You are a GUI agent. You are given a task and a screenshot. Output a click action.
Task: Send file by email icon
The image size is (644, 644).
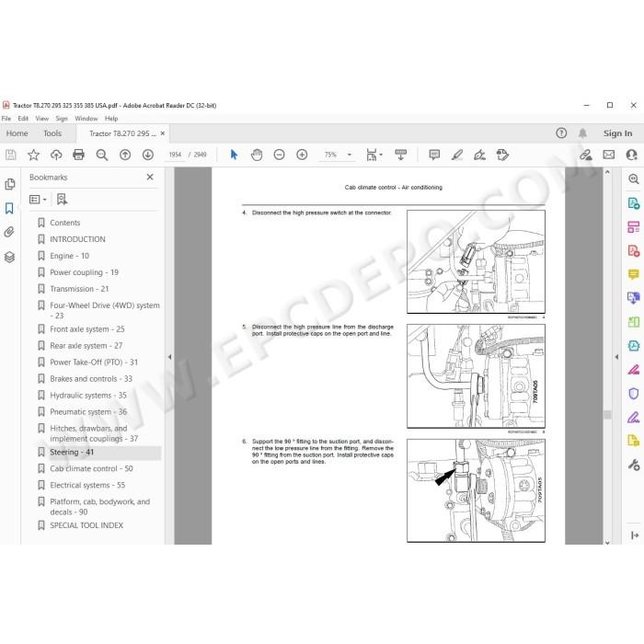(609, 155)
